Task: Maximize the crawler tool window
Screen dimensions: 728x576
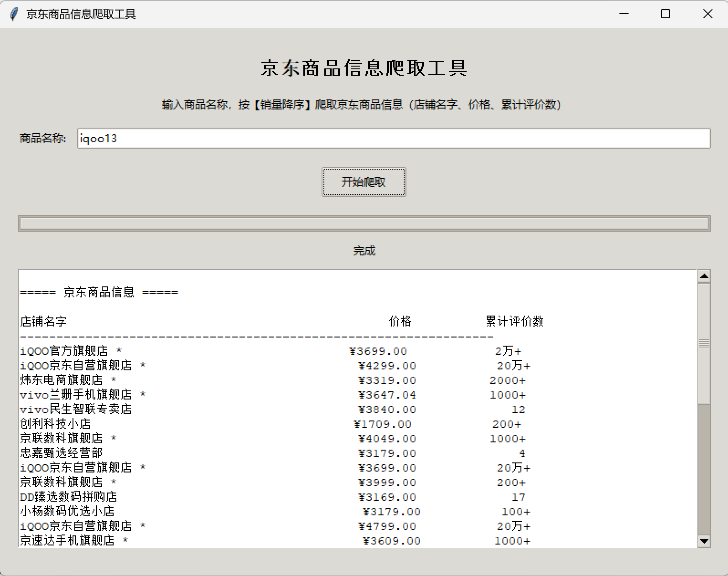Action: 666,14
